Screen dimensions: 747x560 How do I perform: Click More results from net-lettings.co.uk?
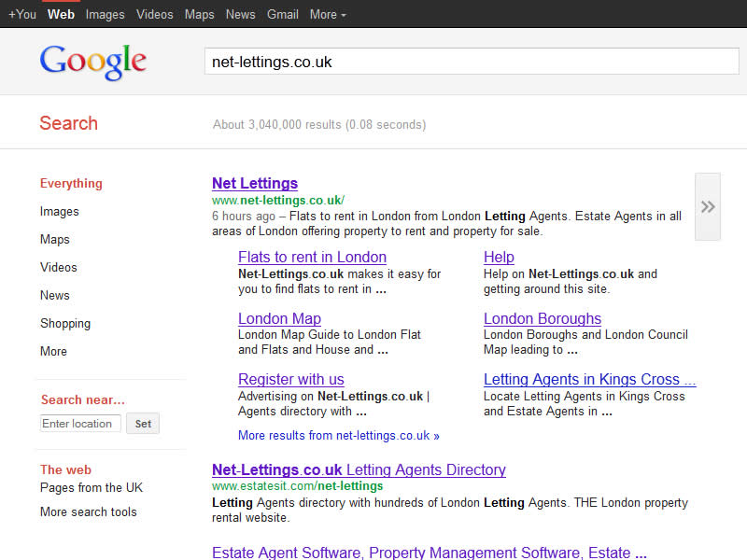coord(339,436)
